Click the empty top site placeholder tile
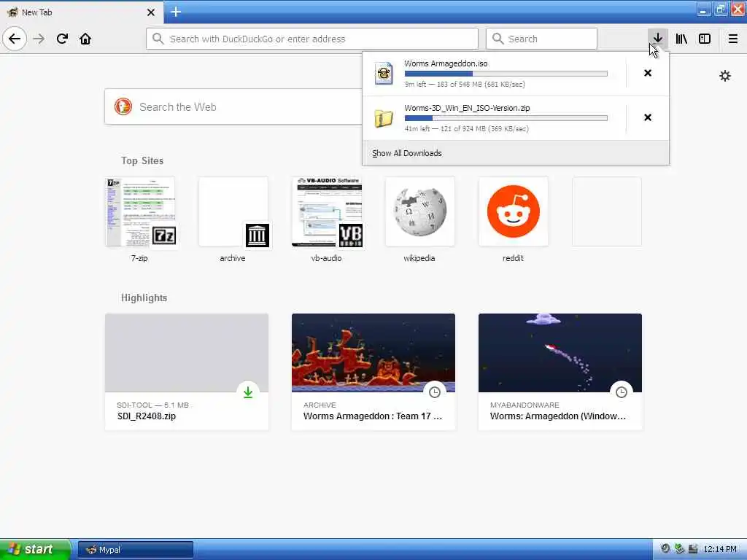Image resolution: width=747 pixels, height=560 pixels. pyautogui.click(x=606, y=212)
